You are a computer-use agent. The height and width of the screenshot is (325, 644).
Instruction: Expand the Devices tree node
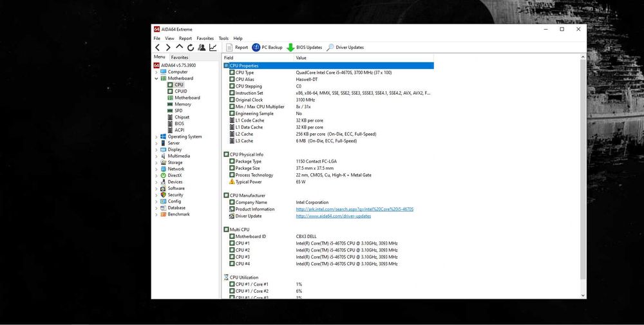point(156,182)
